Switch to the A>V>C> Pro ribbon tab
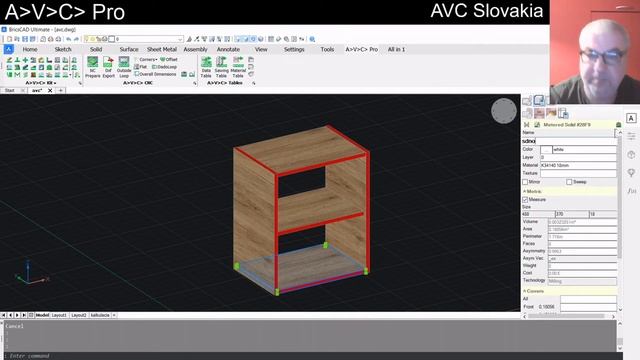 (362, 49)
